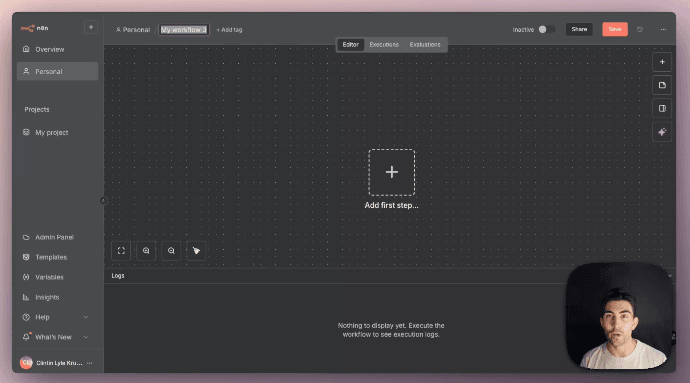Open the AI assistant sparkle icon

click(x=662, y=132)
